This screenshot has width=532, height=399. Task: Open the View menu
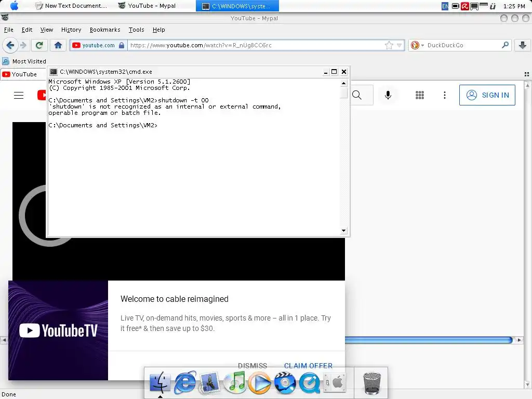click(x=46, y=30)
